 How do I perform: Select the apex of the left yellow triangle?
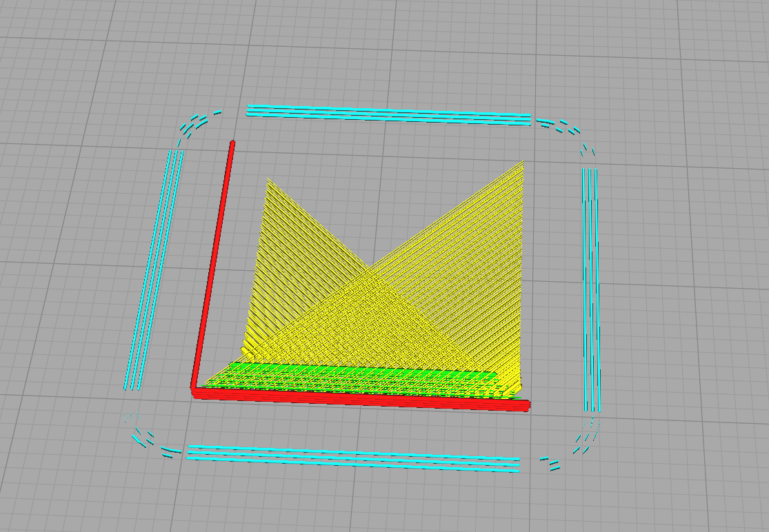(269, 181)
